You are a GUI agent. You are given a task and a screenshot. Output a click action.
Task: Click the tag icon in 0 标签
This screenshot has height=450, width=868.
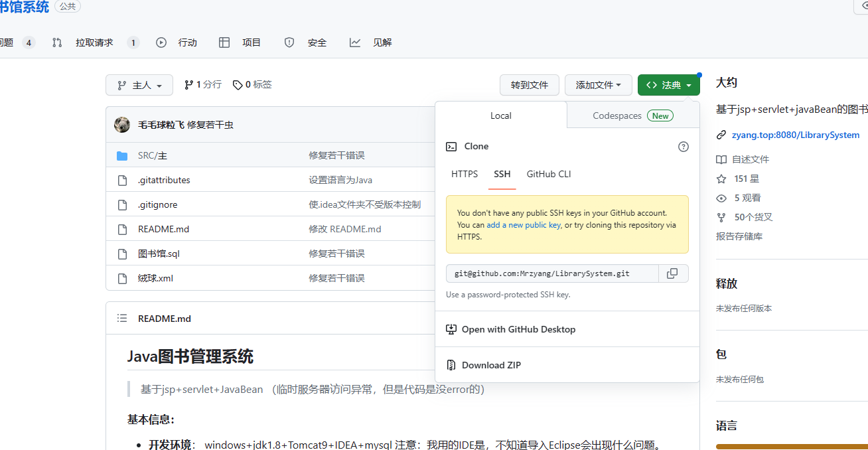coord(238,85)
